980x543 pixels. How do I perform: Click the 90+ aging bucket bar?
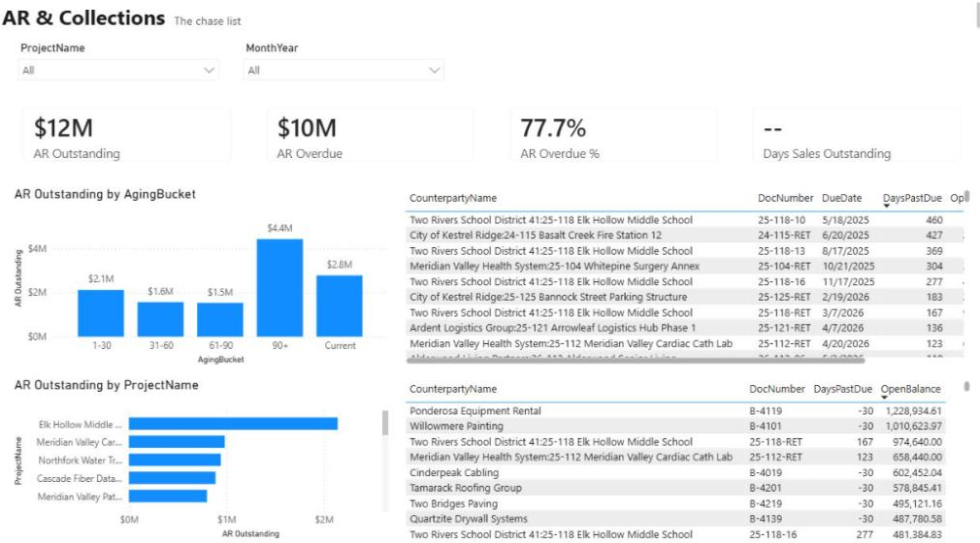[x=279, y=288]
